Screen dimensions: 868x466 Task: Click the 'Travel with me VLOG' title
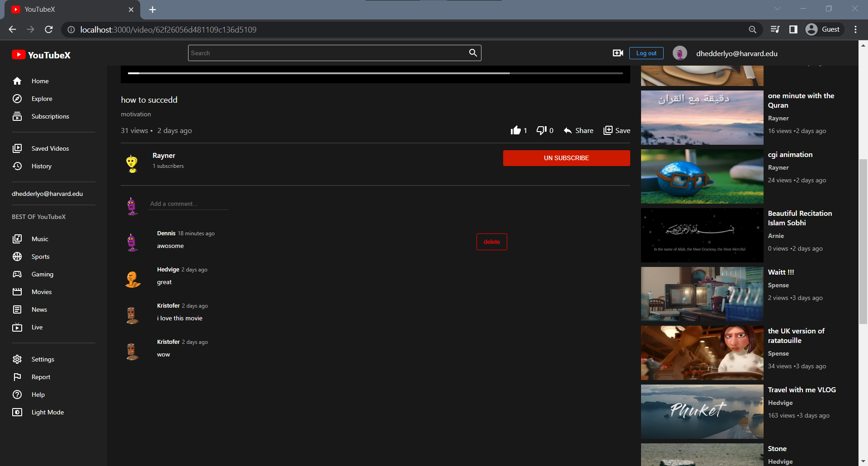[802, 390]
